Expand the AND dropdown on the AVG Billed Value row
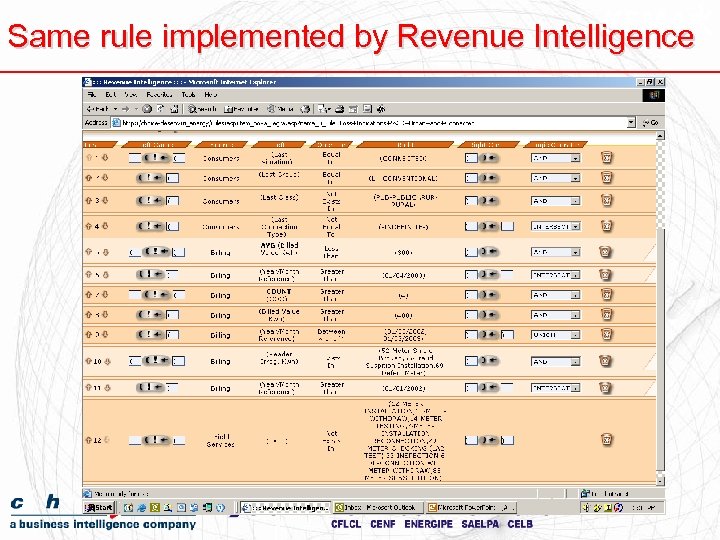This screenshot has height=540, width=720. (575, 252)
